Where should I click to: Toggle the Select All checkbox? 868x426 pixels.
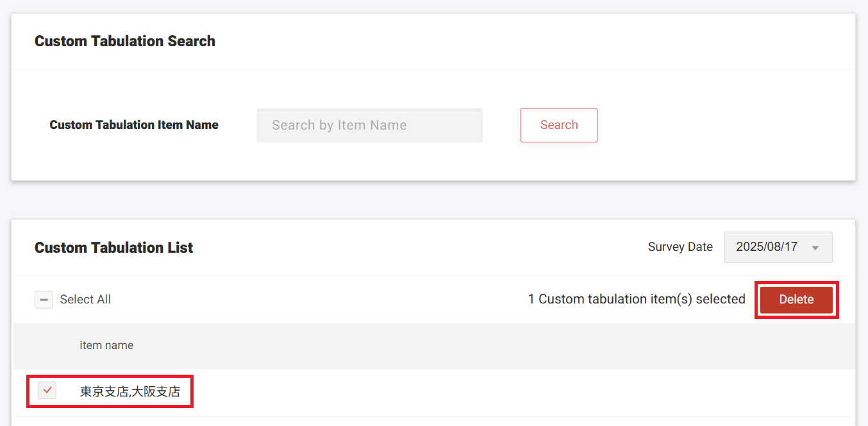pos(44,300)
